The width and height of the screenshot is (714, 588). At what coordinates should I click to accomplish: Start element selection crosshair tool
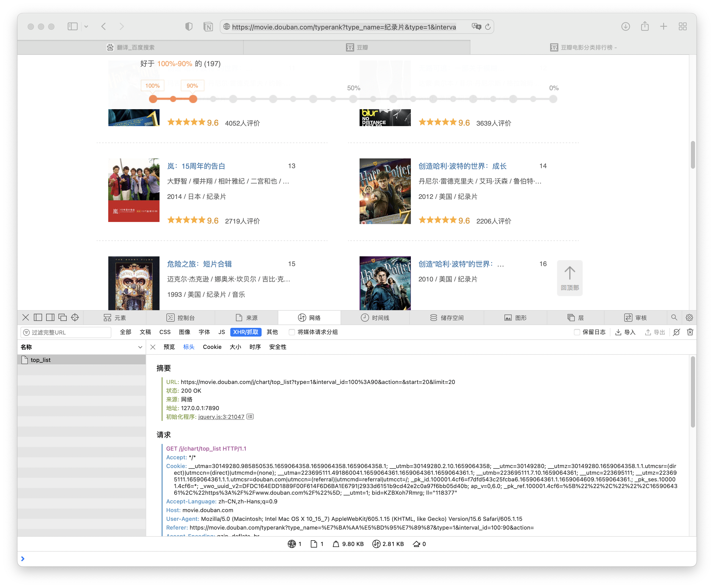click(75, 317)
